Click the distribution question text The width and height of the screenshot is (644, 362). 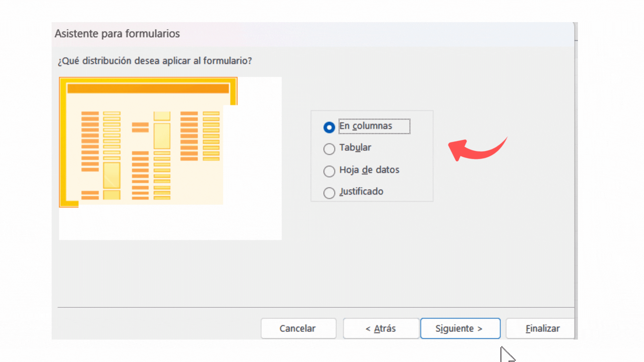(x=155, y=61)
